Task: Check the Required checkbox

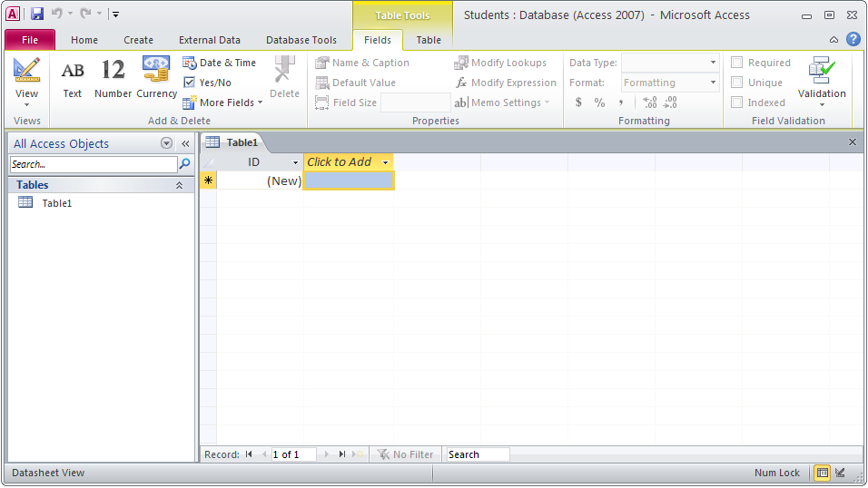Action: (737, 63)
